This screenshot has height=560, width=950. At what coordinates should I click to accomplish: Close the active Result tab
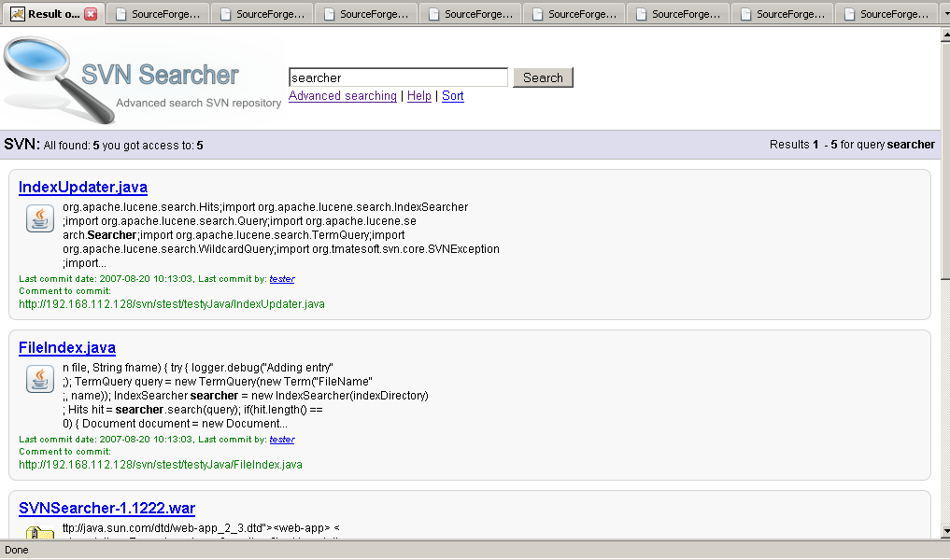91,14
